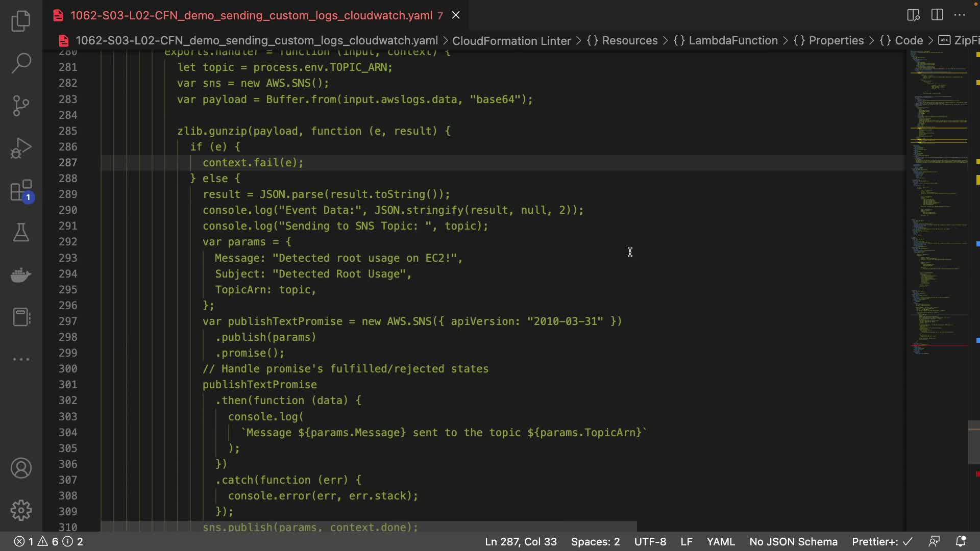This screenshot has width=980, height=551.
Task: Select the Resources breadcrumb segment
Action: tap(629, 40)
